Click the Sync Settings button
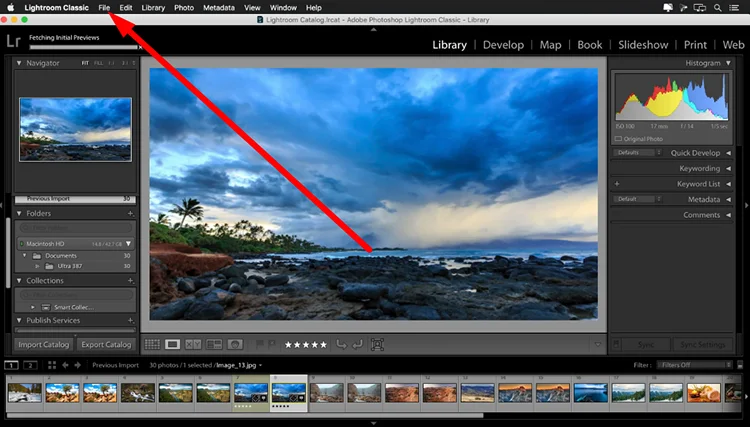Viewport: 750px width, 427px height. click(x=702, y=344)
